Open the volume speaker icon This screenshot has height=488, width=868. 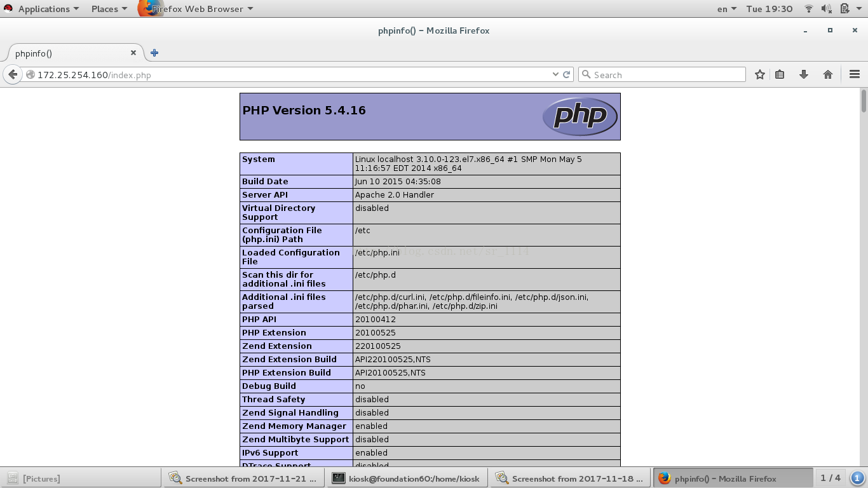[827, 9]
